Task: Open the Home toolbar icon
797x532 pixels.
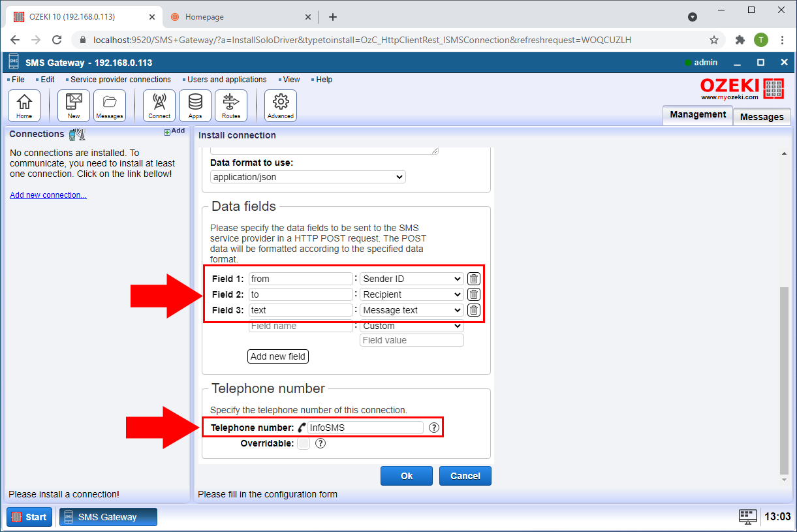Action: (x=24, y=106)
